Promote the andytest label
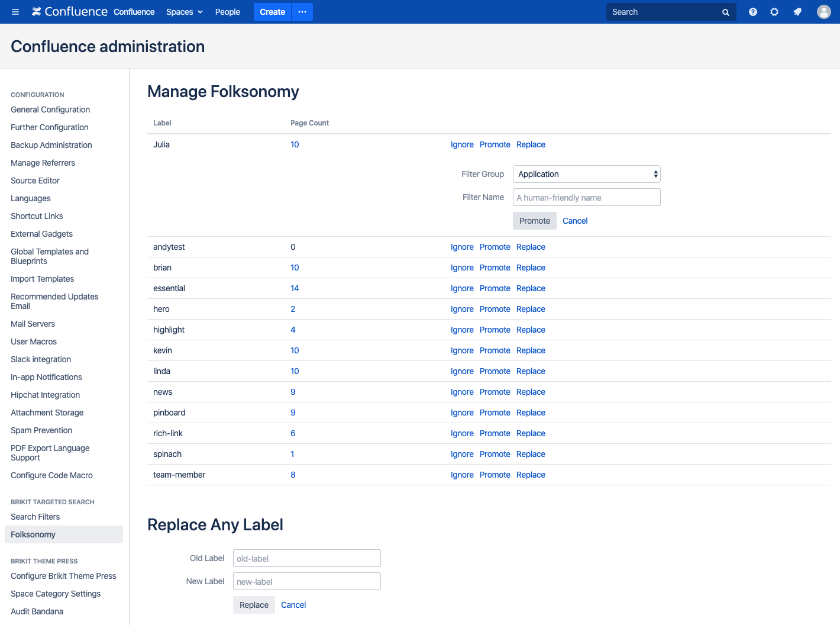The image size is (840, 625). 495,247
